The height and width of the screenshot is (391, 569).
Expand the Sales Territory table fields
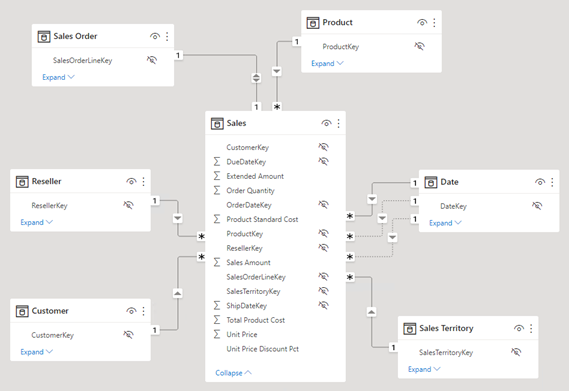point(424,369)
